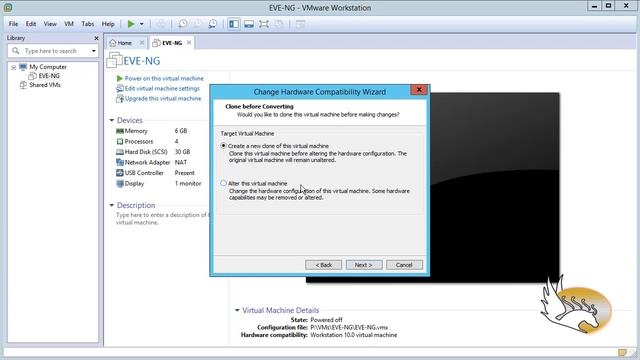Click the Cancel button in the wizard

[x=404, y=265]
